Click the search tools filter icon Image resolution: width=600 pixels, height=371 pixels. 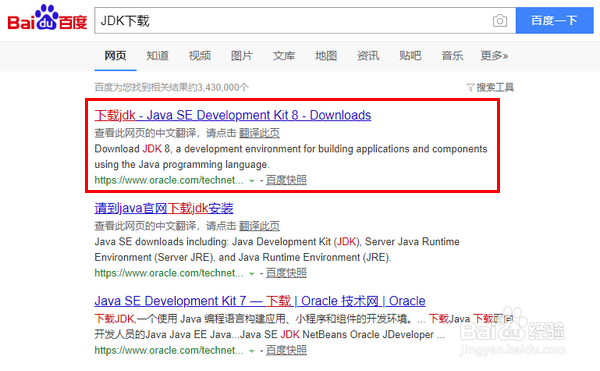pos(470,88)
